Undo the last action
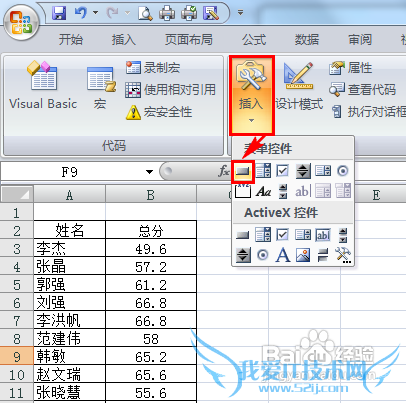 pos(81,13)
